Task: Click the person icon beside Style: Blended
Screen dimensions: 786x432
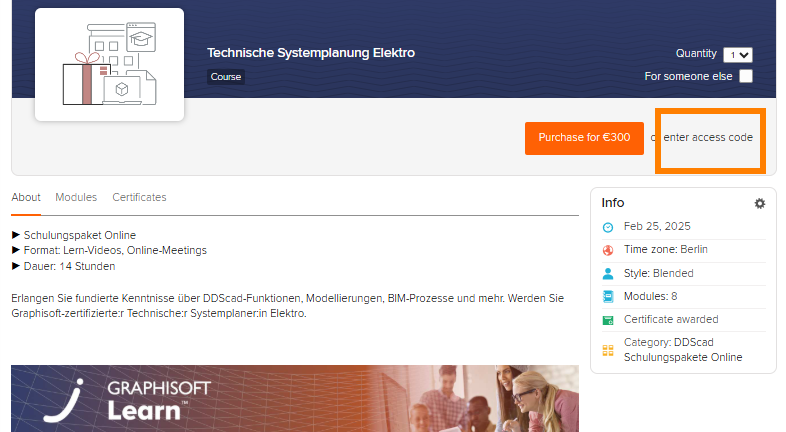Action: [x=608, y=273]
